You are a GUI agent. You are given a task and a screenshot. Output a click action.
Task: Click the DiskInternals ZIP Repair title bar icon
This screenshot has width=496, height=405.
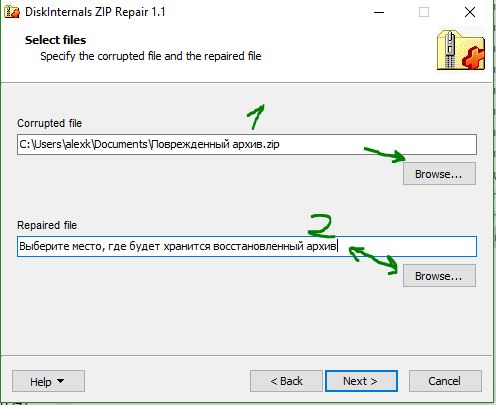tap(12, 12)
